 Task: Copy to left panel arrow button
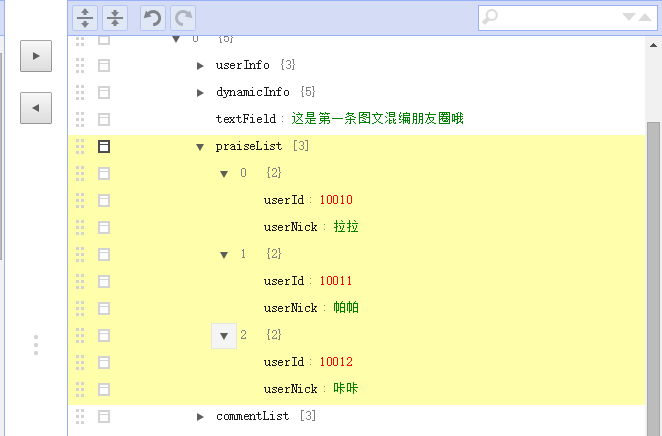(x=36, y=108)
